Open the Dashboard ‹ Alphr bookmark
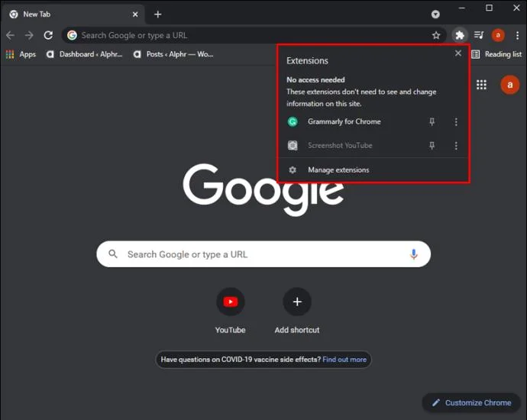 (x=84, y=54)
